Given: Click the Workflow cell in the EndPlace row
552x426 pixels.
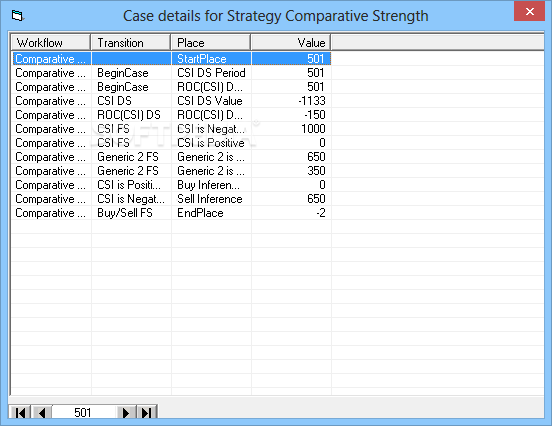Looking at the screenshot, I should click(x=51, y=213).
